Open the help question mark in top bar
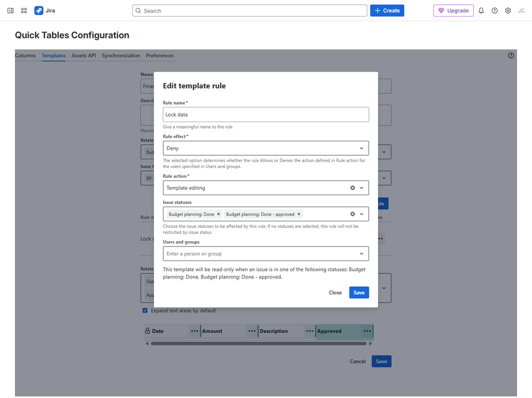 coord(495,11)
